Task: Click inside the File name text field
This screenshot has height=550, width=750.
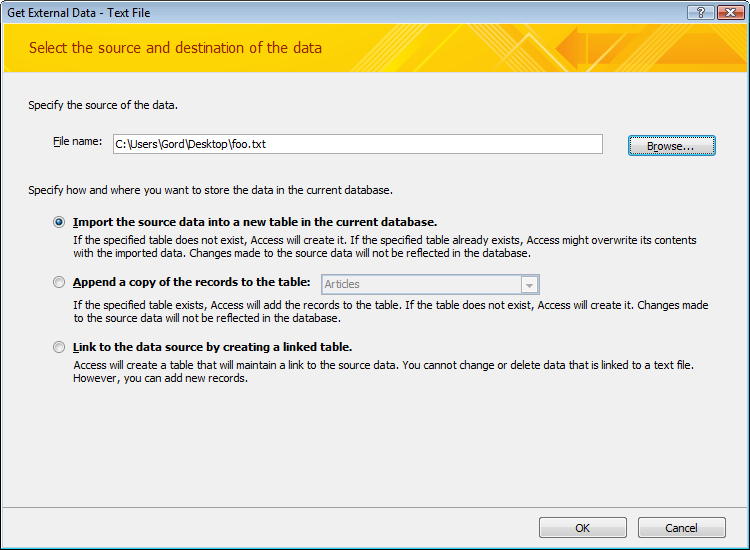Action: tap(357, 144)
